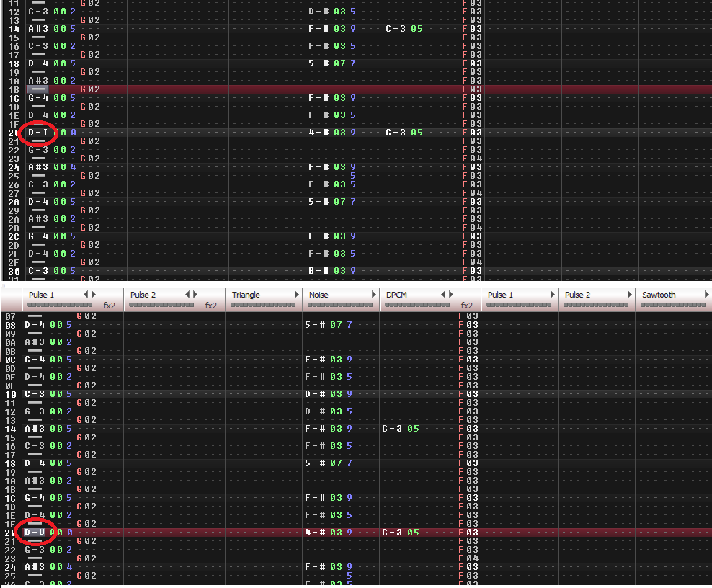Expand Triangle channel effect columns with arrow
Image resolution: width=712 pixels, height=588 pixels.
296,295
